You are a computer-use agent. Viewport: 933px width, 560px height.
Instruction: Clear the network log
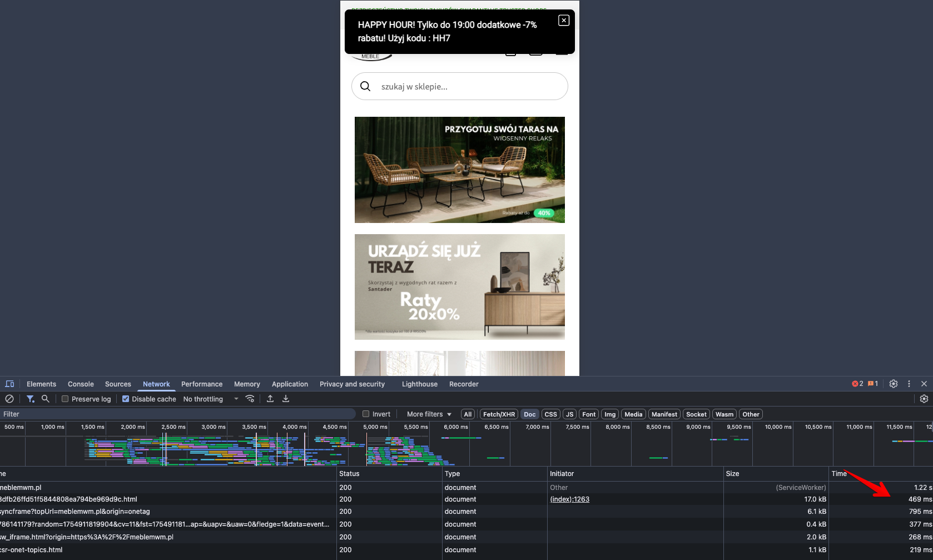click(x=9, y=399)
